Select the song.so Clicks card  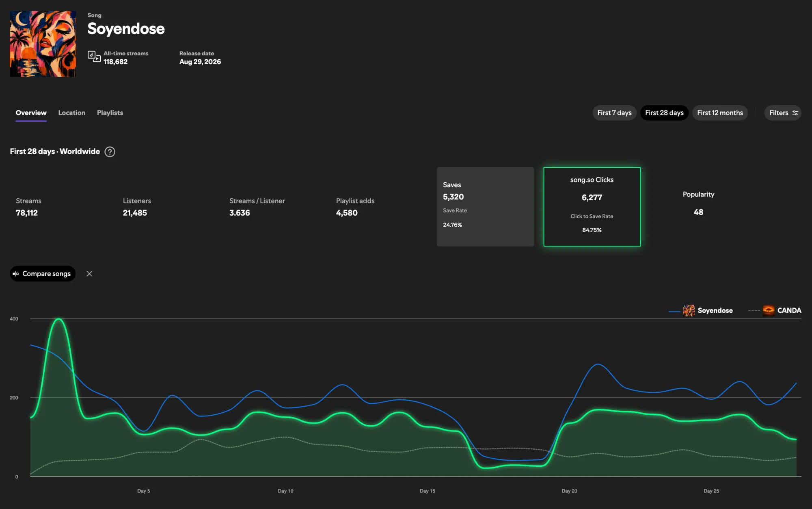tap(592, 207)
